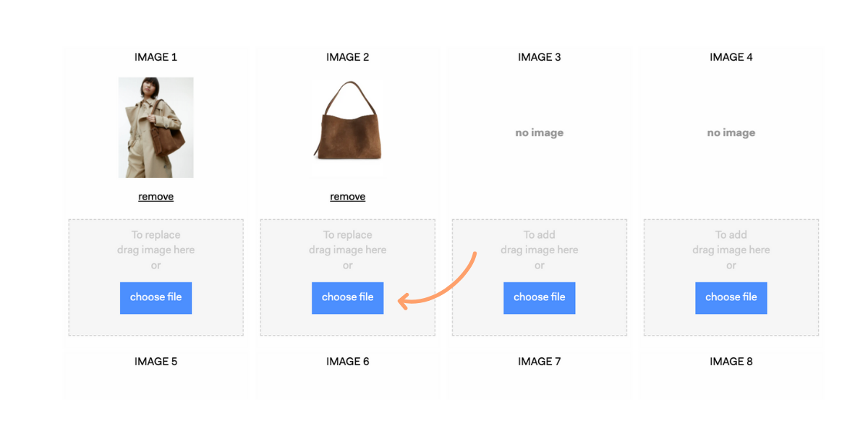Image resolution: width=868 pixels, height=434 pixels.
Task: Click the IMAGE 3 heading
Action: tap(539, 57)
